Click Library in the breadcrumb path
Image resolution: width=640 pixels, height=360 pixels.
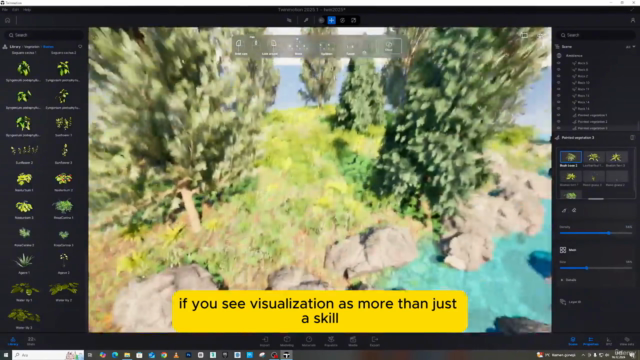coord(15,47)
